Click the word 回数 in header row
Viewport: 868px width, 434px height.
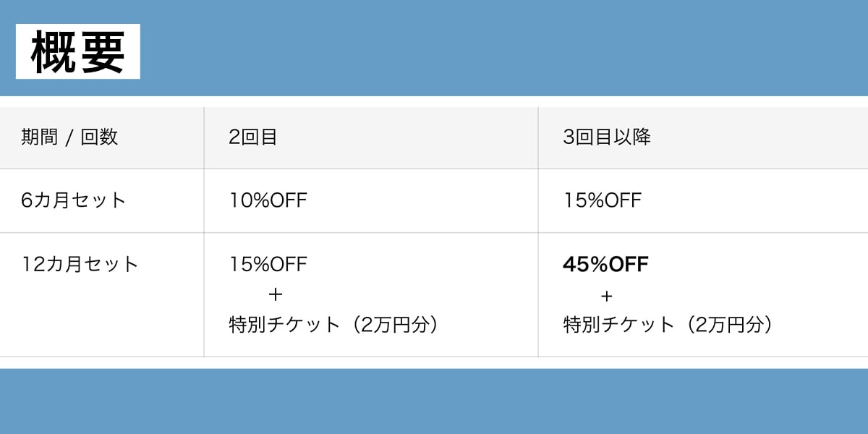click(x=99, y=137)
